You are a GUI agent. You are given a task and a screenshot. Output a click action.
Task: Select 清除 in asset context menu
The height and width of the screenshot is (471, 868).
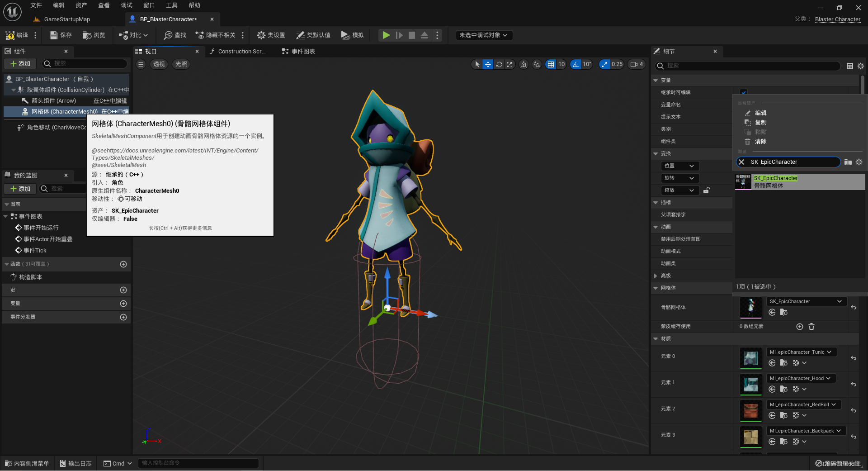760,142
